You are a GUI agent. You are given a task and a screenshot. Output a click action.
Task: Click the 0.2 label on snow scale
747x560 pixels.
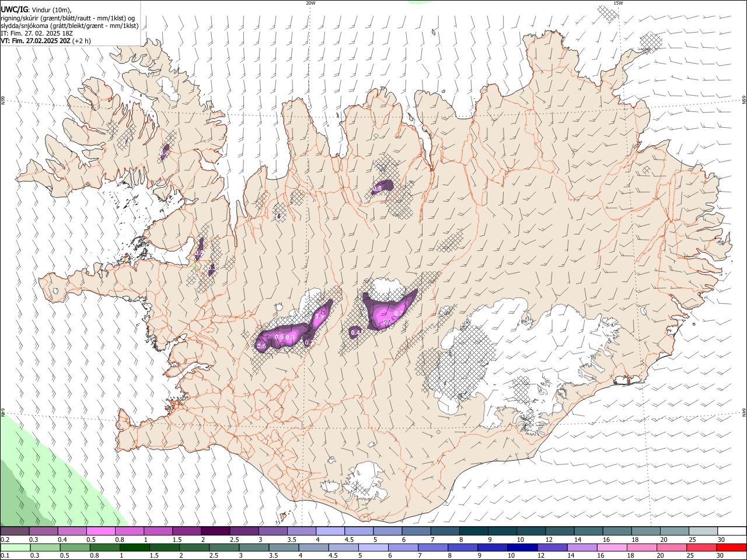coord(5,538)
